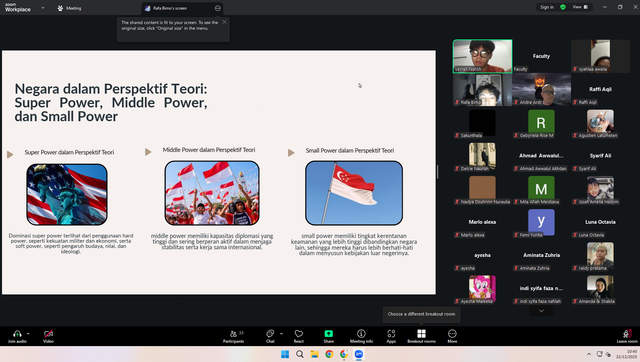This screenshot has width=640, height=362.
Task: Click Femi Yunita's y avatar
Action: tap(541, 222)
